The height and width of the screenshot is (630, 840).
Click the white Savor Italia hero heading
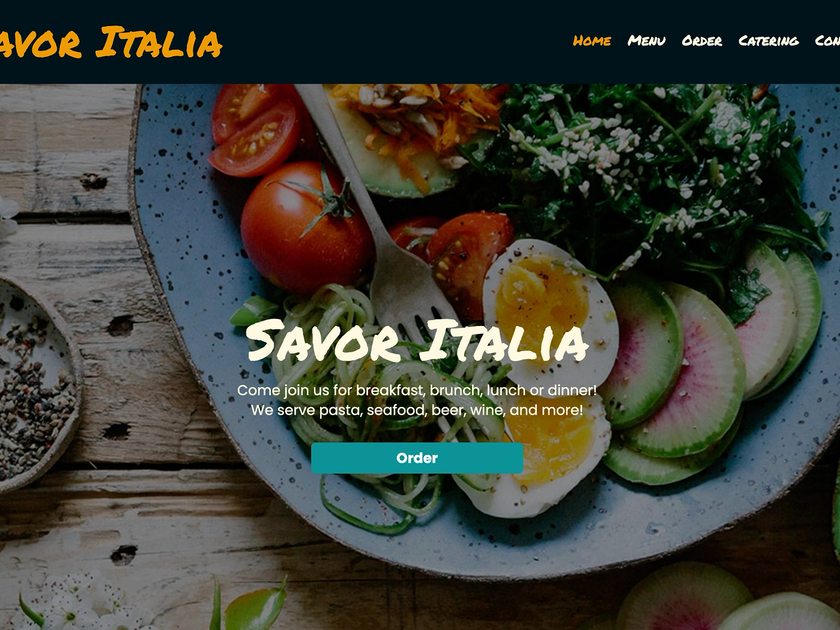(417, 341)
